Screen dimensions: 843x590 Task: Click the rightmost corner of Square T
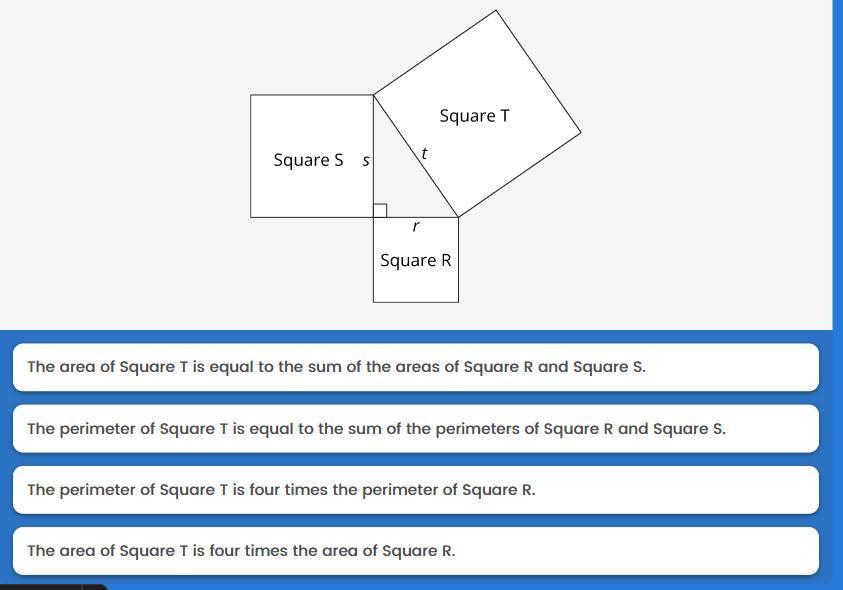pyautogui.click(x=581, y=132)
